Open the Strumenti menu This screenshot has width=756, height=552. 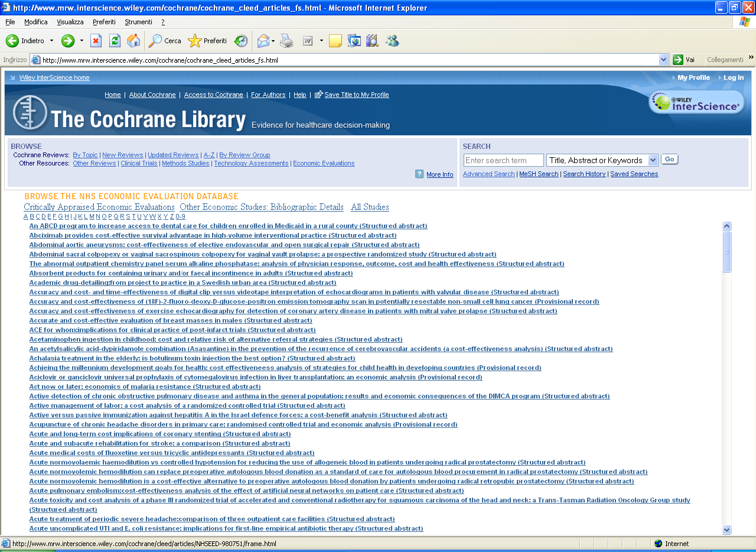point(138,22)
